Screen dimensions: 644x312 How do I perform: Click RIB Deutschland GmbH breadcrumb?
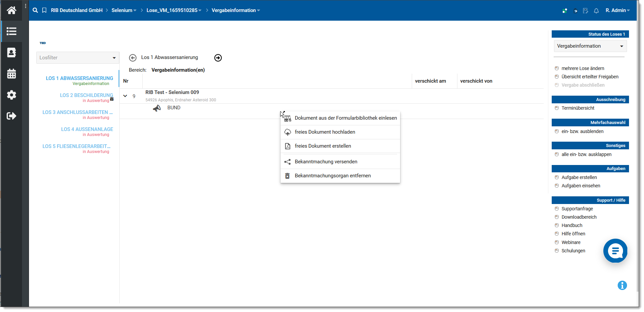[x=77, y=10]
